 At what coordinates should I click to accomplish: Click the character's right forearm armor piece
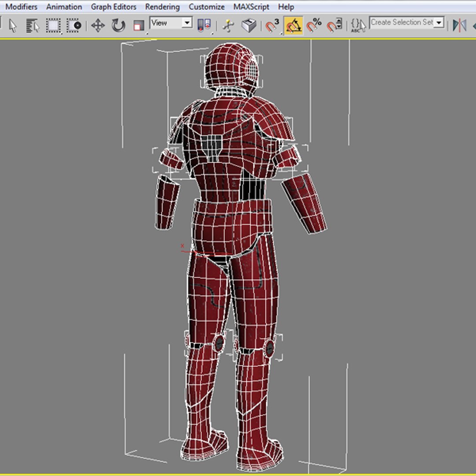click(304, 203)
